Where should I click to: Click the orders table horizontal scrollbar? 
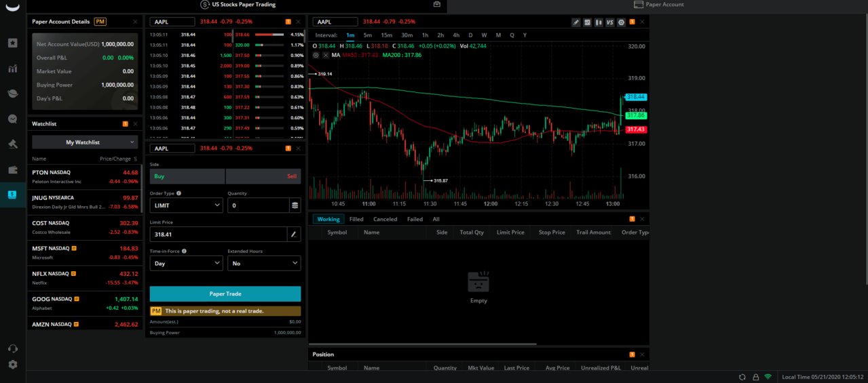click(422, 344)
